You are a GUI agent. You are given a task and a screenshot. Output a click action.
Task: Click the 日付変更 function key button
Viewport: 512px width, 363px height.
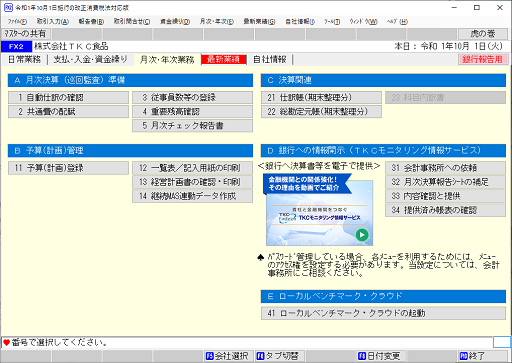coord(381,356)
